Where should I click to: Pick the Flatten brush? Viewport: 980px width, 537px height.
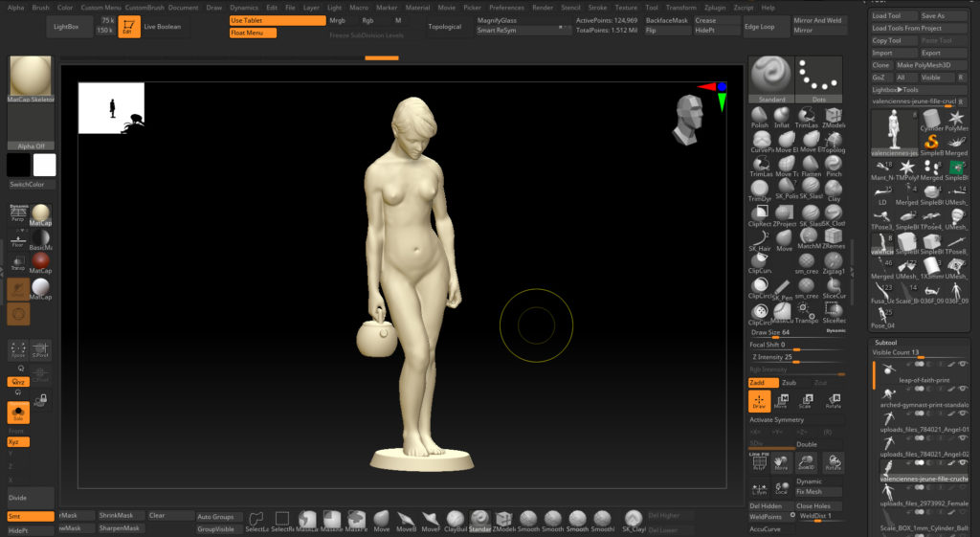810,163
